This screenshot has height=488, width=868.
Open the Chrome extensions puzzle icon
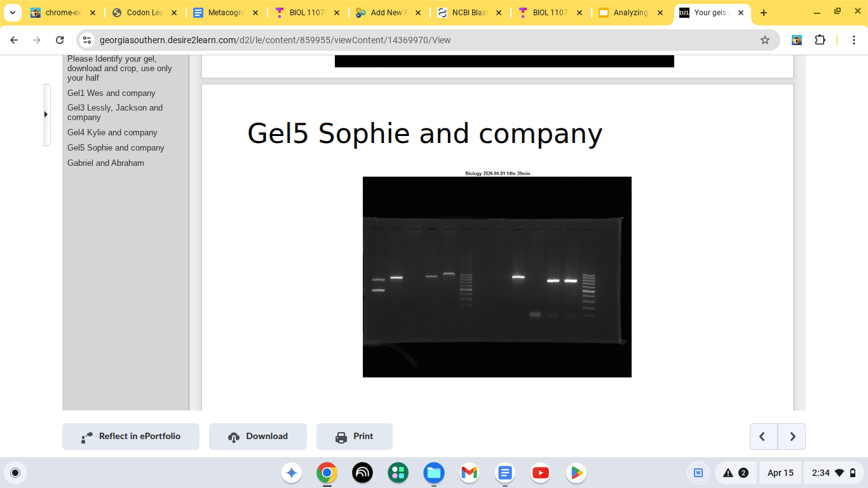(820, 40)
